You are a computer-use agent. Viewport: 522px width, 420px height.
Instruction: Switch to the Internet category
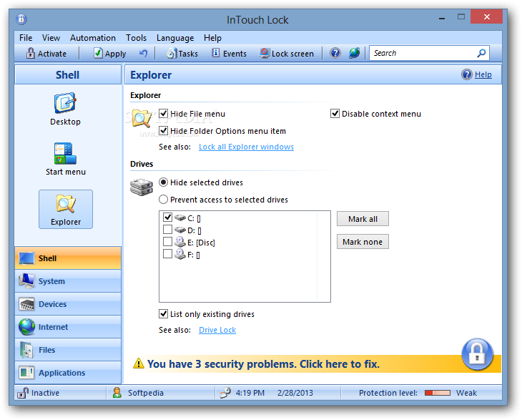coord(68,327)
